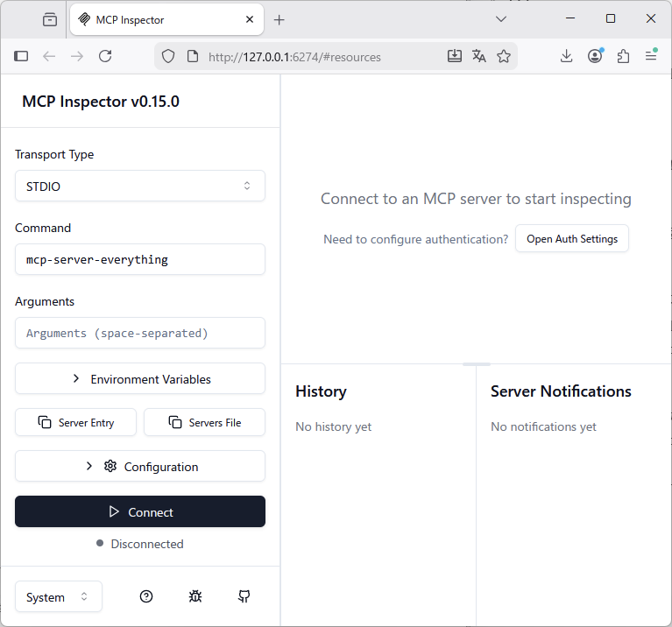The width and height of the screenshot is (672, 627).
Task: Open the help documentation icon
Action: point(146,596)
